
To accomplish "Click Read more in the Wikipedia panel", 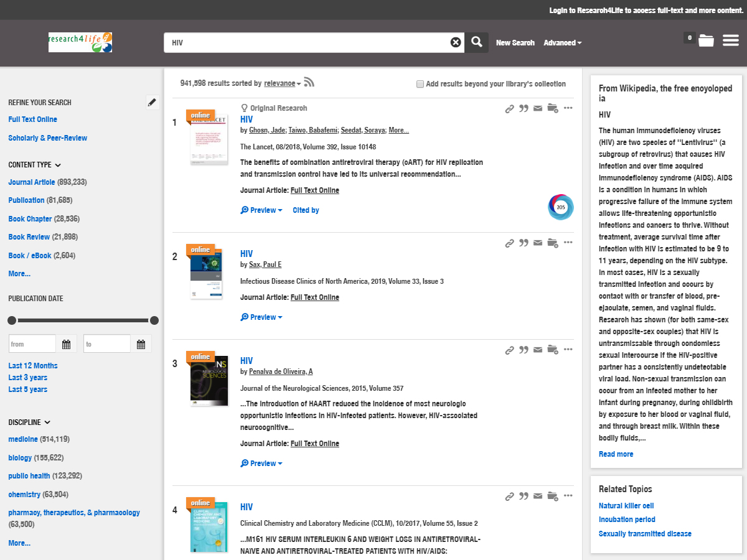I will pos(616,454).
